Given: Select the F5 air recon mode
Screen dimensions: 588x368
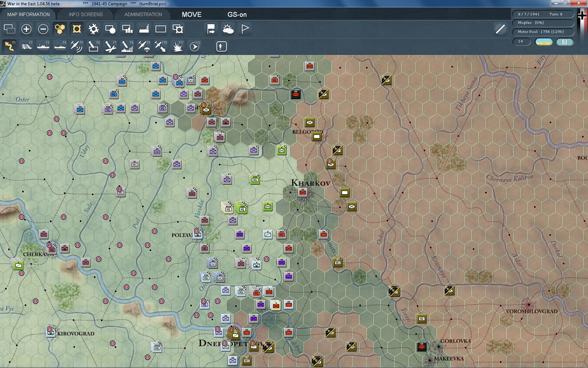Looking at the screenshot, I should [x=77, y=46].
